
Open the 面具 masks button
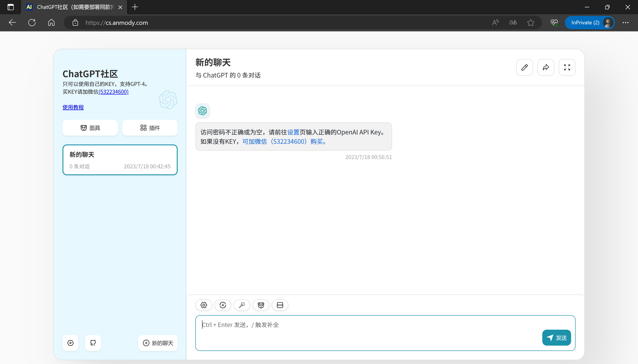[x=90, y=128]
